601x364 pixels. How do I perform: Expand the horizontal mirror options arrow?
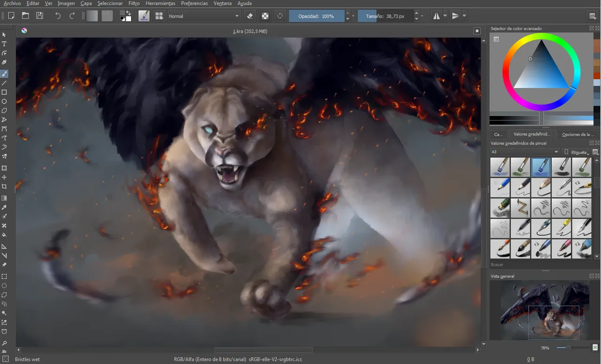(x=445, y=16)
